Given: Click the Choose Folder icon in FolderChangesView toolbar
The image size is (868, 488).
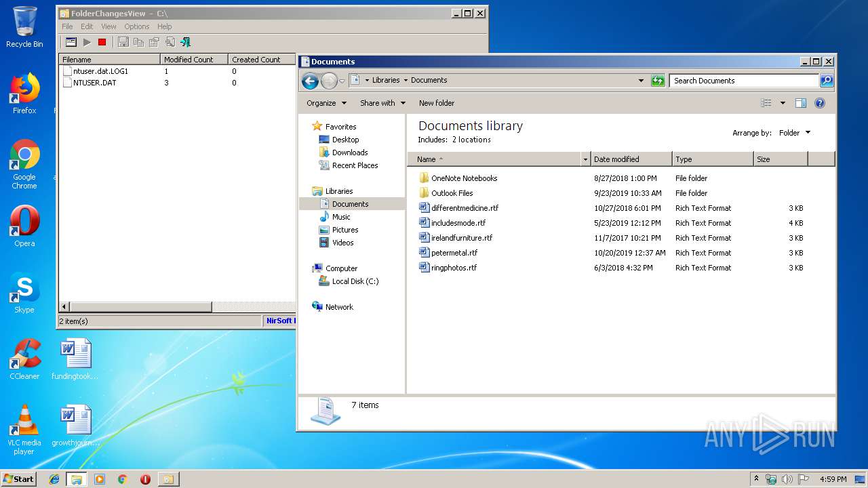Looking at the screenshot, I should click(71, 42).
